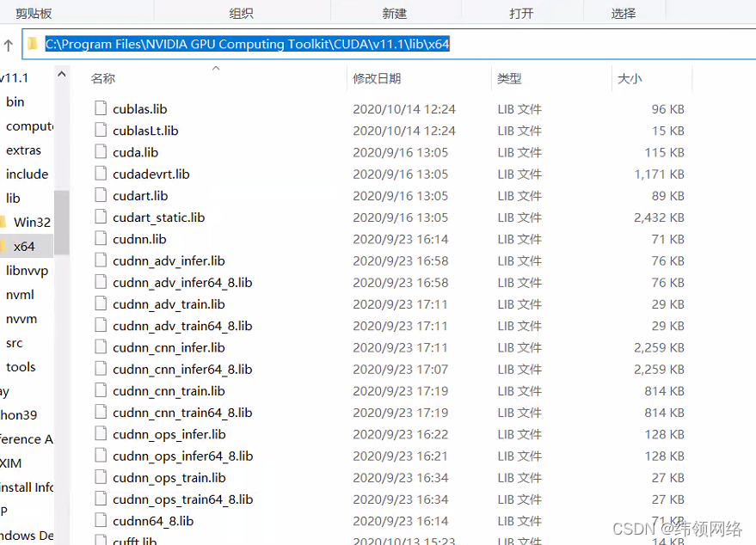Click the sort direction arrow above 名称

tap(216, 69)
